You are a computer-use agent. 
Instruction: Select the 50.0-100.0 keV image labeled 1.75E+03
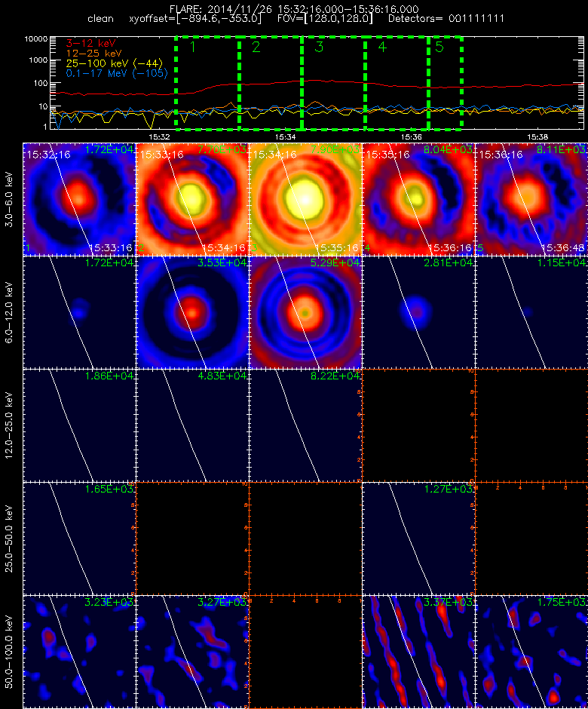(531, 652)
